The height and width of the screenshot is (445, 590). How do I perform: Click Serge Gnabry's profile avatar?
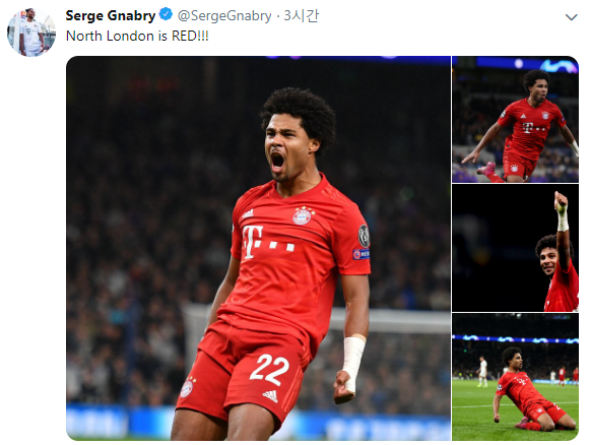coord(31,32)
